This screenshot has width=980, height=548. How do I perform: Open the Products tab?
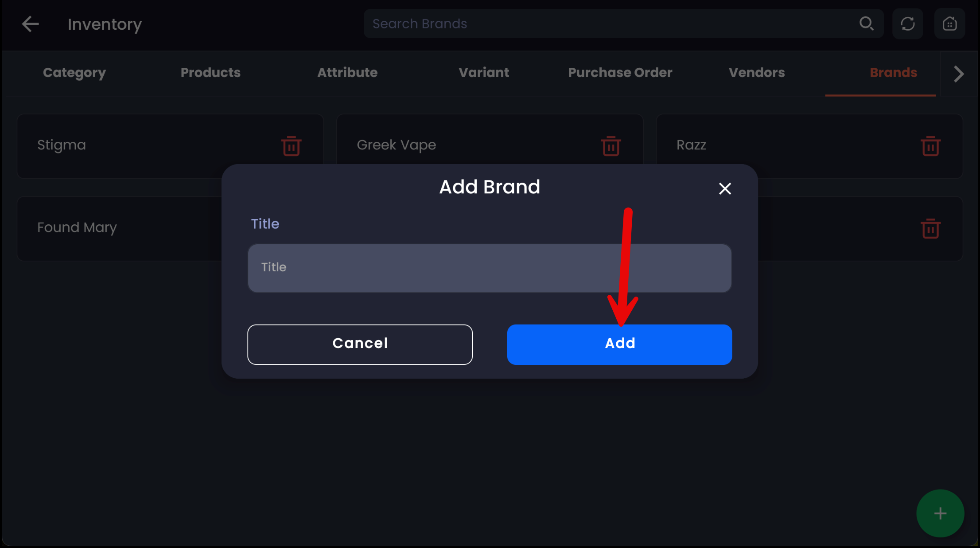pos(210,73)
